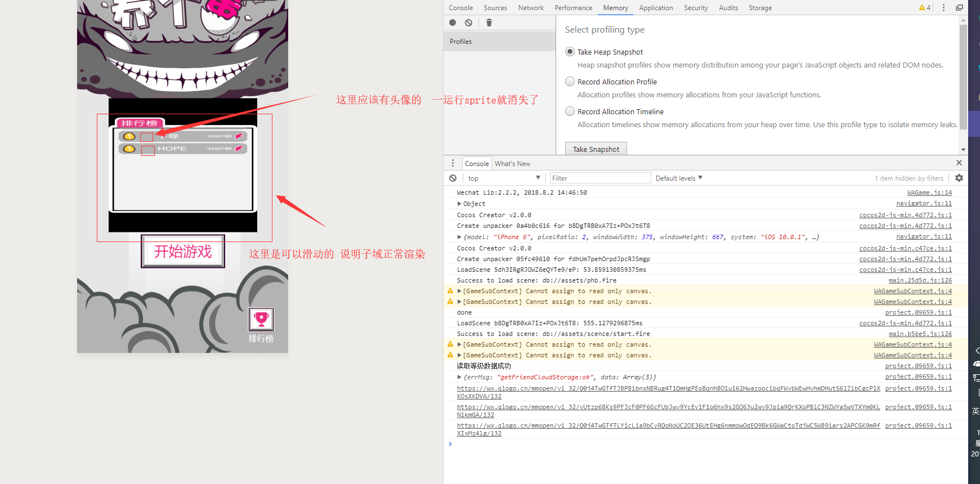This screenshot has height=484, width=980.
Task: Click the Take Snapshot button
Action: pos(596,149)
